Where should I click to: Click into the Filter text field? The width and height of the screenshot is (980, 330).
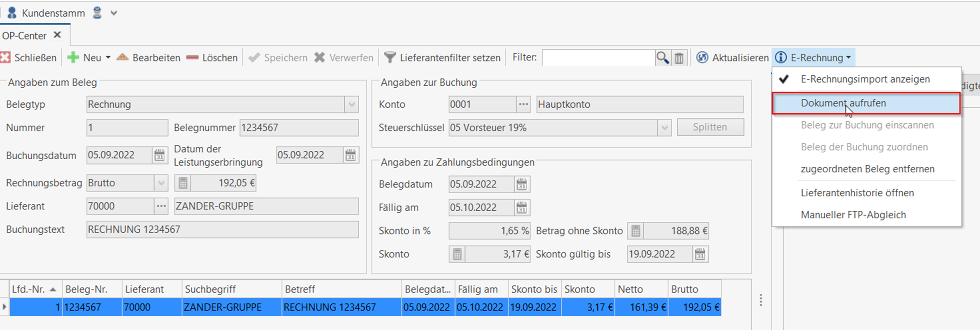click(598, 57)
